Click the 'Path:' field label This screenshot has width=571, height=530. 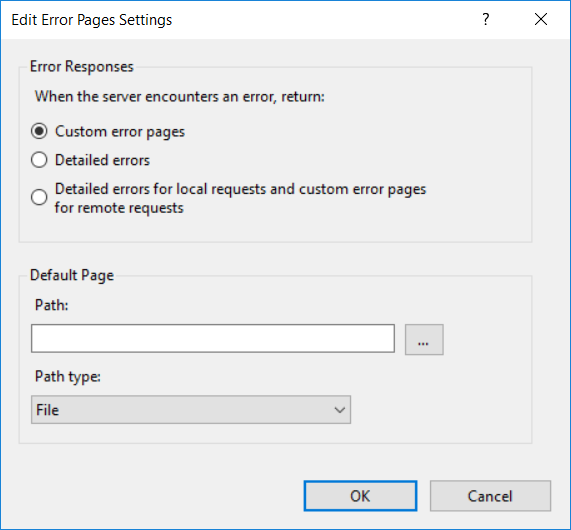click(51, 305)
